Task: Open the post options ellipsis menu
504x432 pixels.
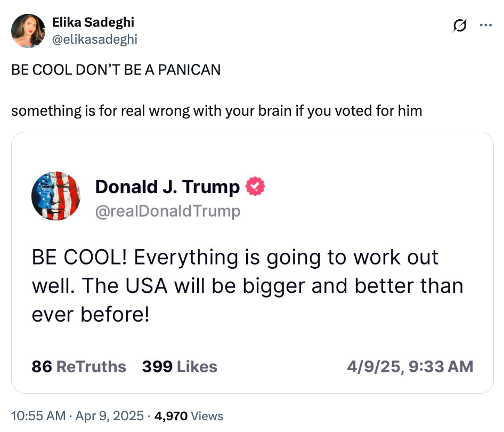Action: [486, 26]
